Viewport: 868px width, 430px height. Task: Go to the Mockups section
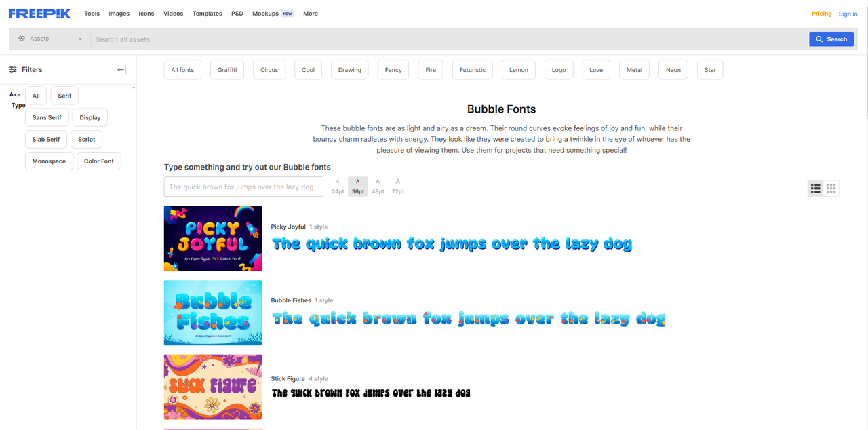pos(265,14)
